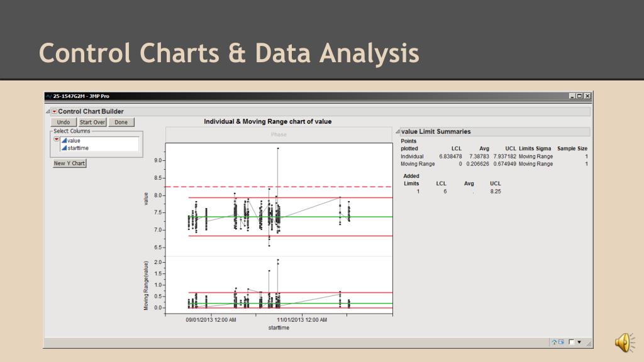Image resolution: width=644 pixels, height=362 pixels.
Task: Collapse the Control Chart Builder outline
Action: pyautogui.click(x=48, y=111)
